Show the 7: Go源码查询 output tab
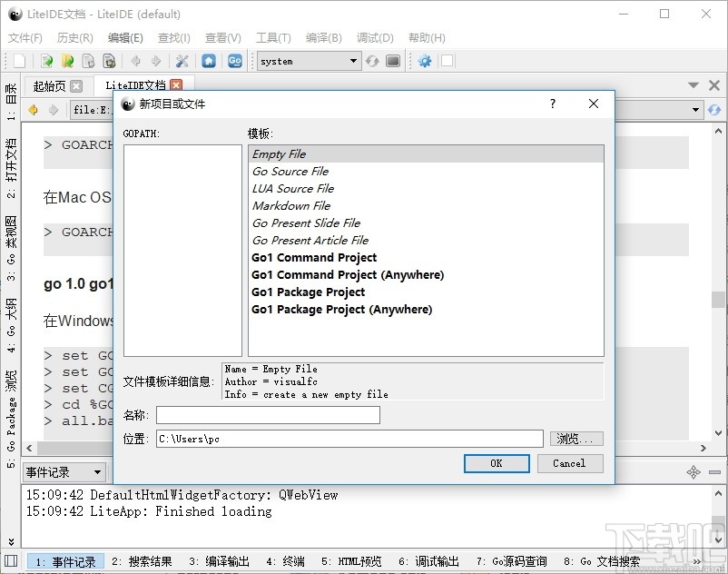 (512, 561)
